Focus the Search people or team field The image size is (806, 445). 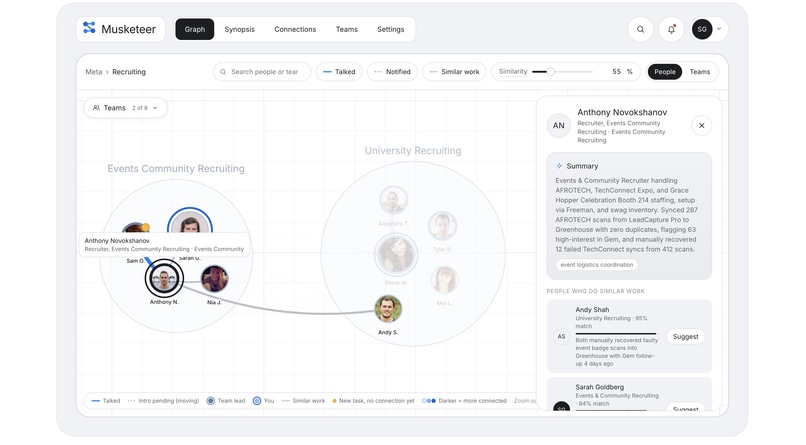click(x=262, y=72)
